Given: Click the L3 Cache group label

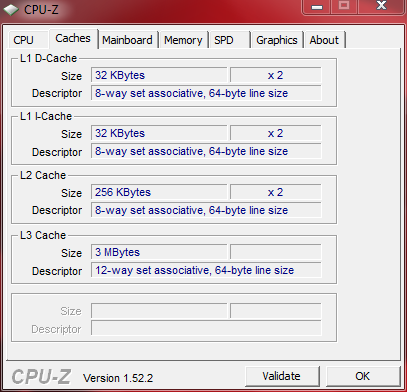Looking at the screenshot, I should 43,235.
